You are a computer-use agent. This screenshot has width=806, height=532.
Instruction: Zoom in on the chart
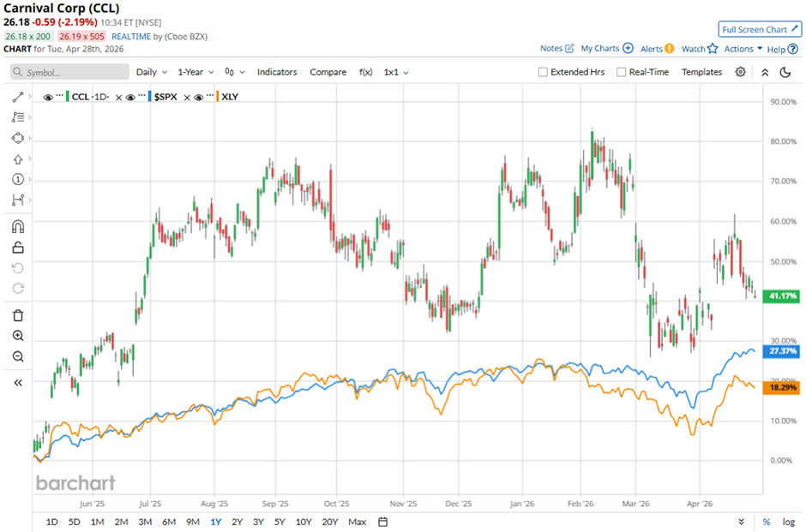click(x=18, y=337)
